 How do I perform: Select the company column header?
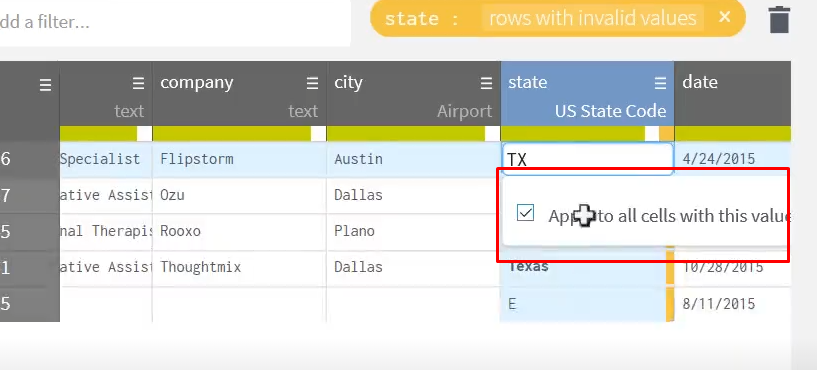pyautogui.click(x=240, y=94)
